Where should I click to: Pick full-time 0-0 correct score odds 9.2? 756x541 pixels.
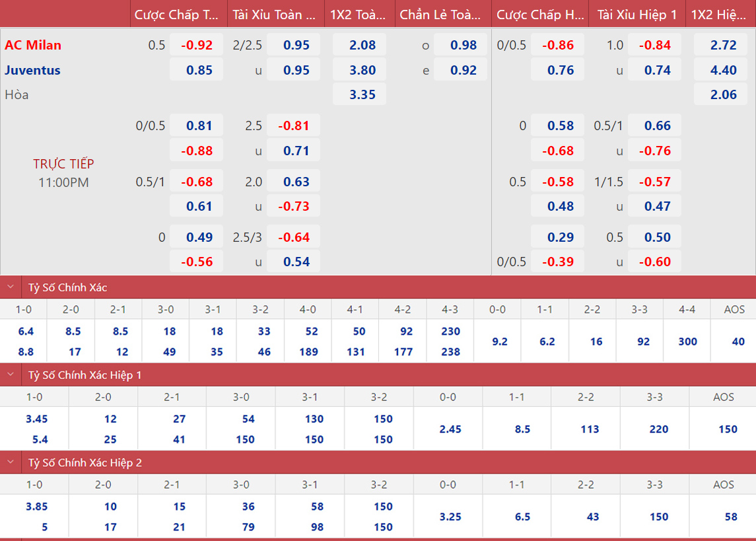click(500, 342)
